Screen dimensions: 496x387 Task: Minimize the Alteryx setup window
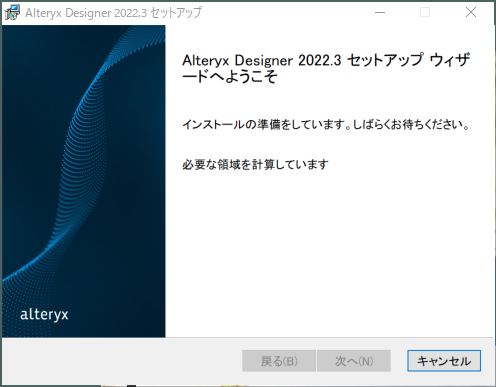[x=380, y=12]
